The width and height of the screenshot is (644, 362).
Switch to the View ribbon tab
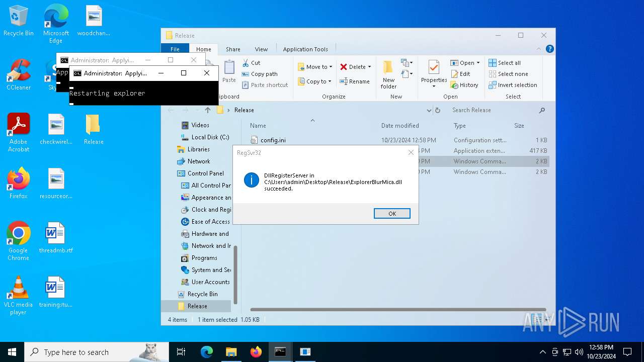(x=261, y=49)
